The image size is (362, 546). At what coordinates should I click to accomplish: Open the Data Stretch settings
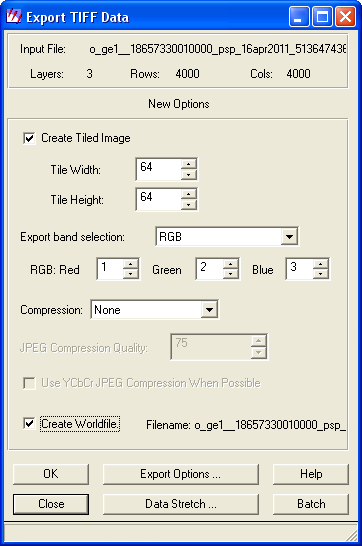pos(181,504)
